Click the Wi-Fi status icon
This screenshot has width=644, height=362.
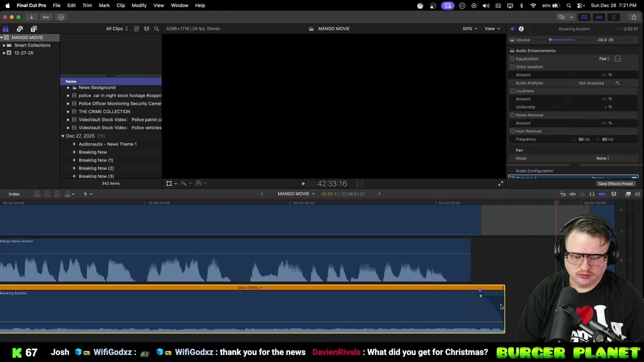[x=533, y=6]
